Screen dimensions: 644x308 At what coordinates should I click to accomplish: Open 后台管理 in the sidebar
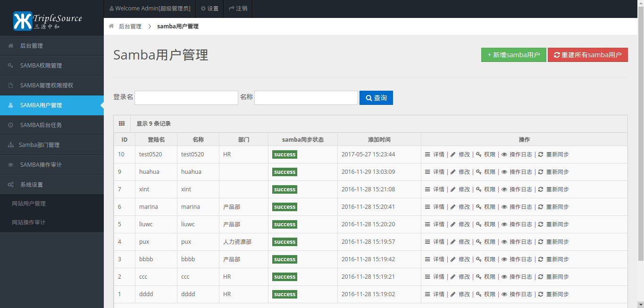pos(52,46)
